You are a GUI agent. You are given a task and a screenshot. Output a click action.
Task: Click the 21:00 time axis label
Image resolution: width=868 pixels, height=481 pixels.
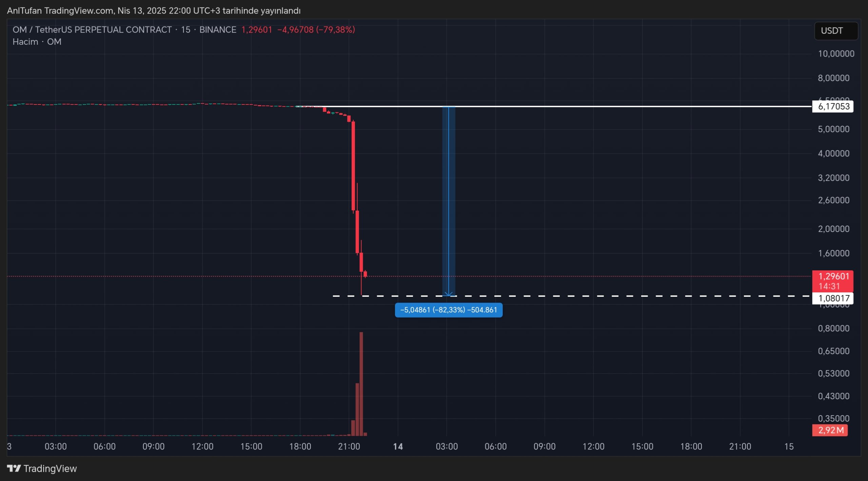coord(349,446)
